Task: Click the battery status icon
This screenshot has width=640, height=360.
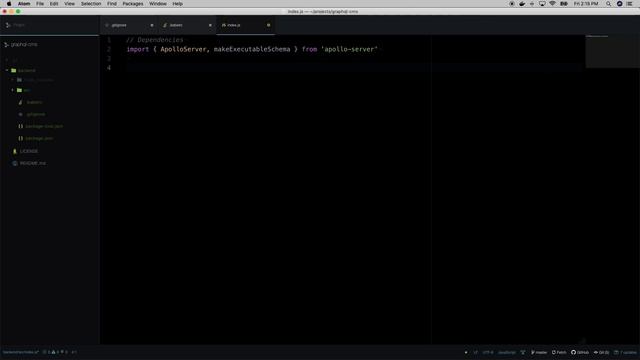Action: point(564,4)
